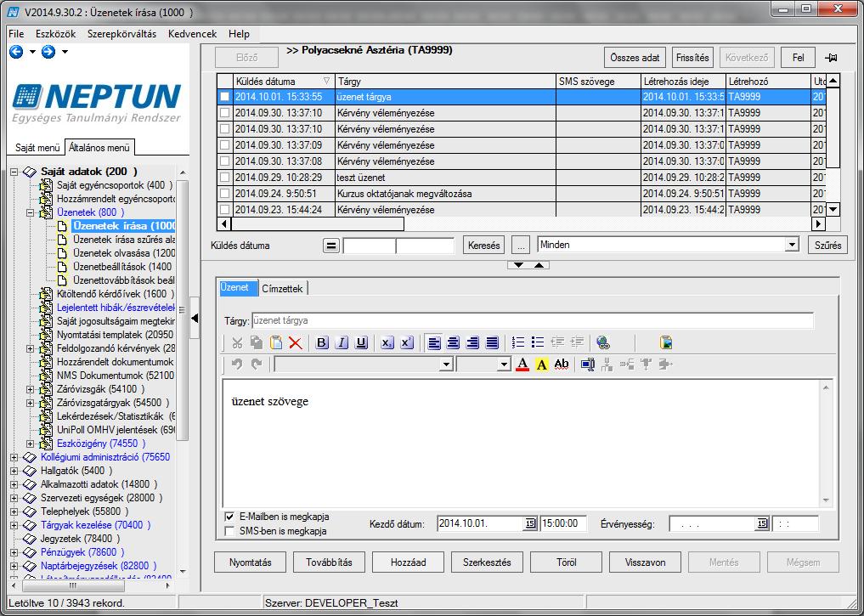Click the Redo arrow icon
Image resolution: width=864 pixels, height=616 pixels.
click(x=257, y=365)
